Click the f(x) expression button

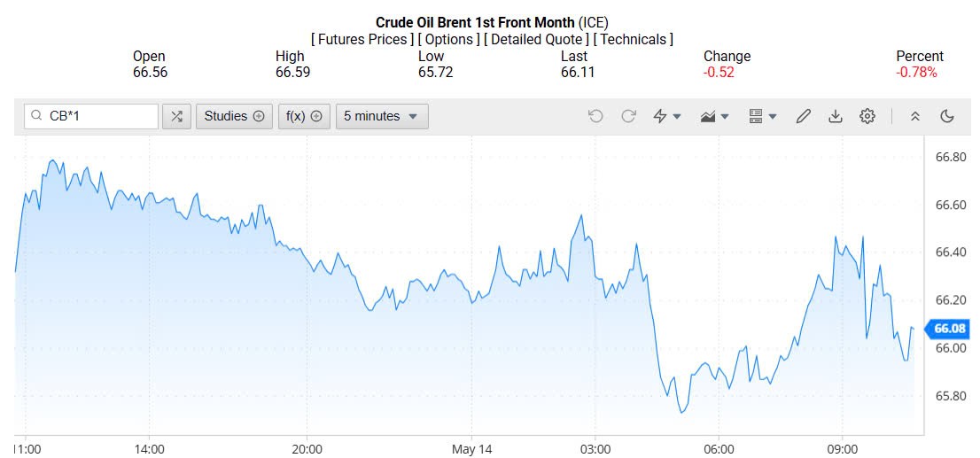pyautogui.click(x=304, y=116)
